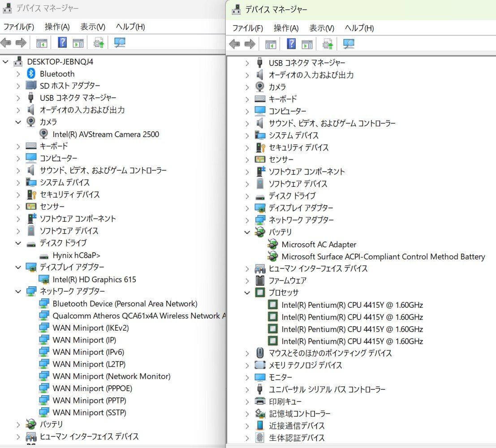Select Qualcomm Atheros QCA61x4A Wireless Network adapter
Screen dimensions: 496x448
pyautogui.click(x=139, y=315)
